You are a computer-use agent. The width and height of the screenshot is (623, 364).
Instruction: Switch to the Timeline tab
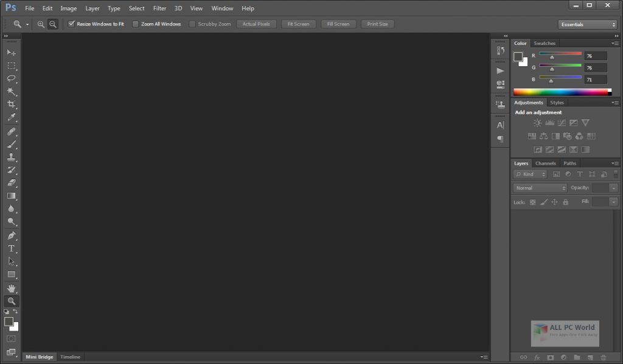pos(71,357)
